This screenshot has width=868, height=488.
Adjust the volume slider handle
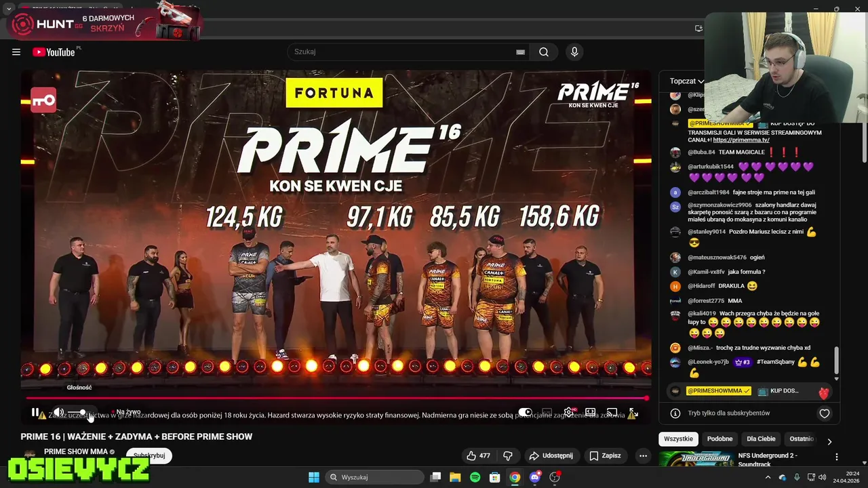point(83,412)
